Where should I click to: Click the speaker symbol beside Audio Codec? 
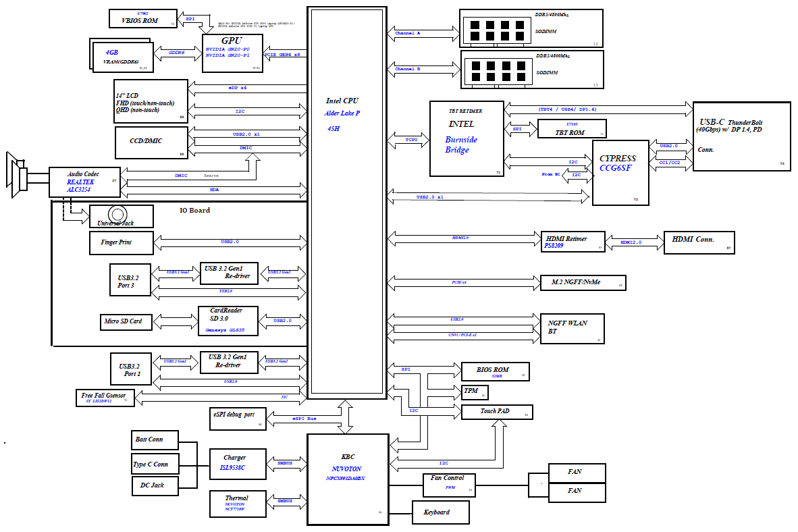pos(17,177)
